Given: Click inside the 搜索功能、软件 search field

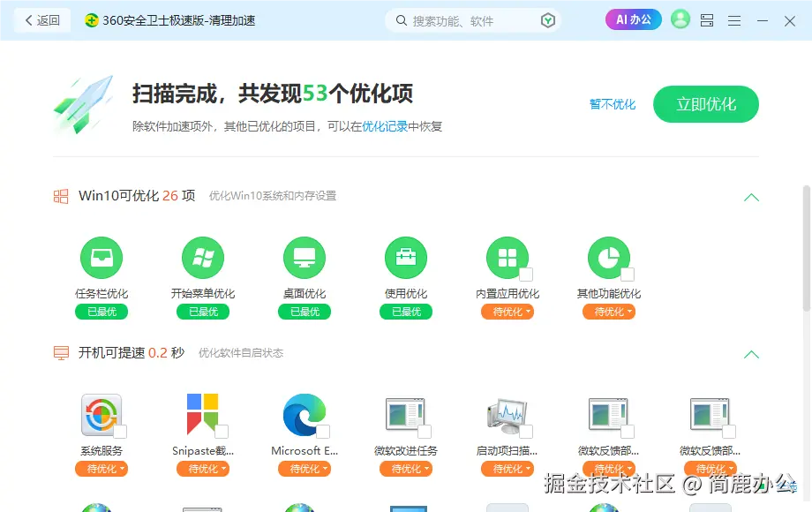Looking at the screenshot, I should pos(468,19).
